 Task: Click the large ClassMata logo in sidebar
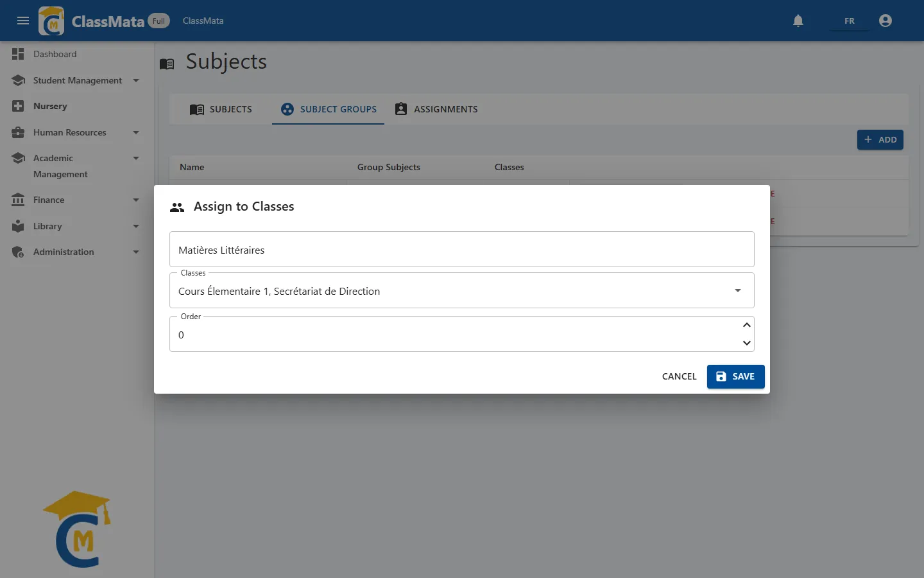tap(78, 529)
